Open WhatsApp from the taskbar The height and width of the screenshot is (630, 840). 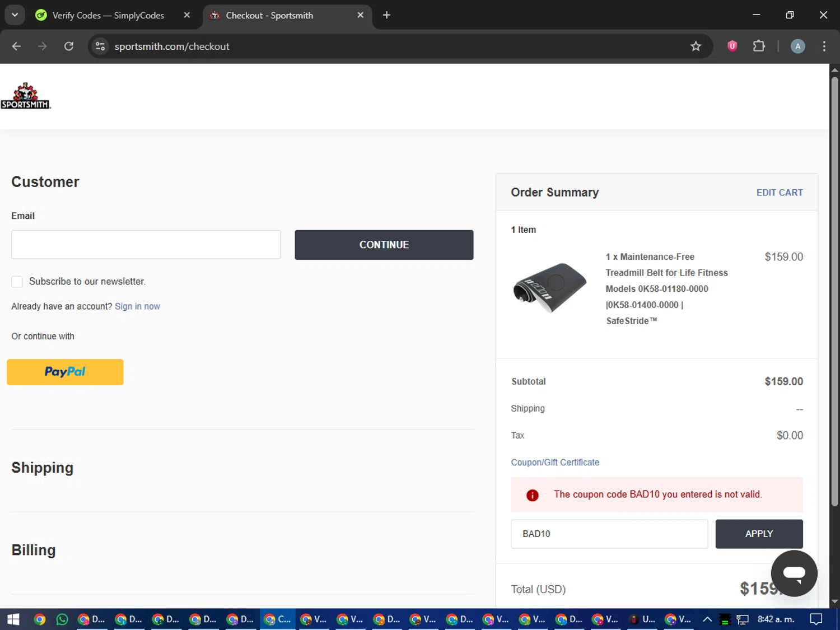click(x=62, y=619)
